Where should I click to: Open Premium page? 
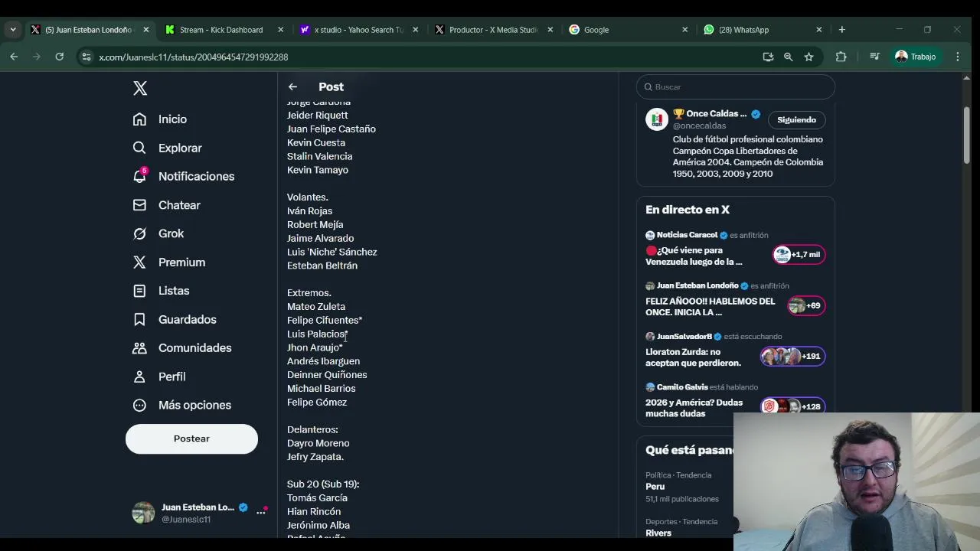pyautogui.click(x=169, y=262)
